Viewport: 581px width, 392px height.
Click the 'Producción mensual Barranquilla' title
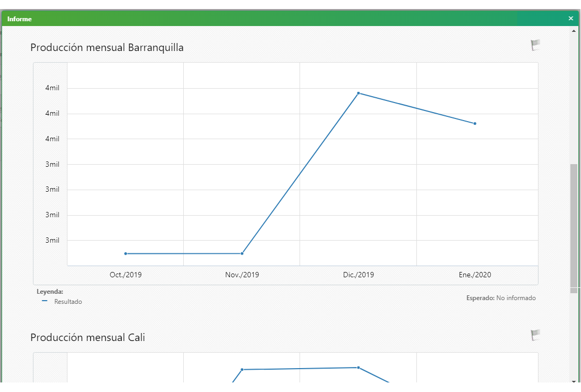click(107, 48)
